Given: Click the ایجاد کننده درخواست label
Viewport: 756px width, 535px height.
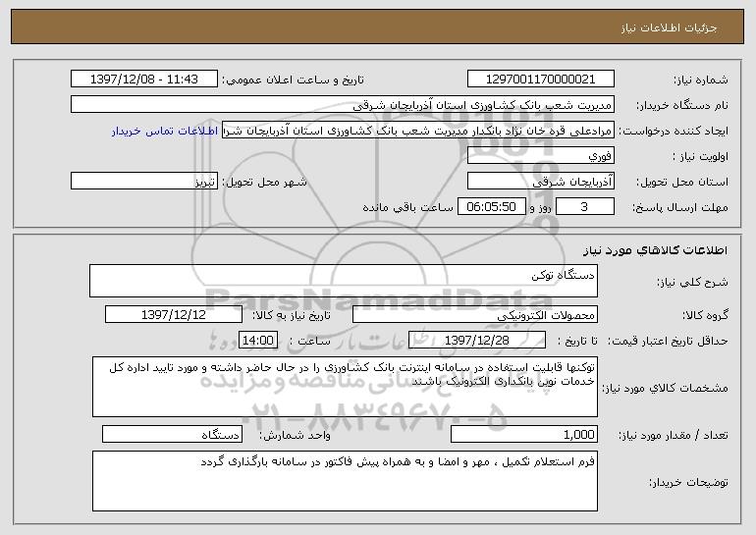Looking at the screenshot, I should [x=674, y=131].
